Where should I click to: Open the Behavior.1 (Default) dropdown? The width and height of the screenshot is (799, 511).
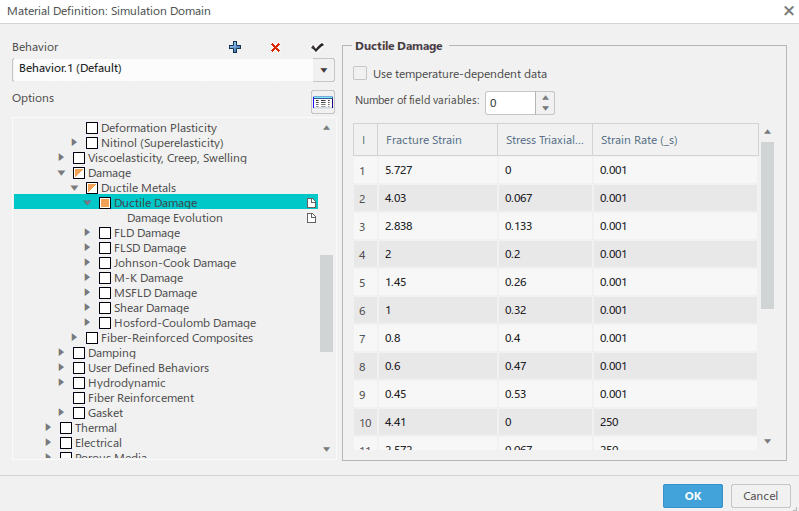tap(324, 70)
